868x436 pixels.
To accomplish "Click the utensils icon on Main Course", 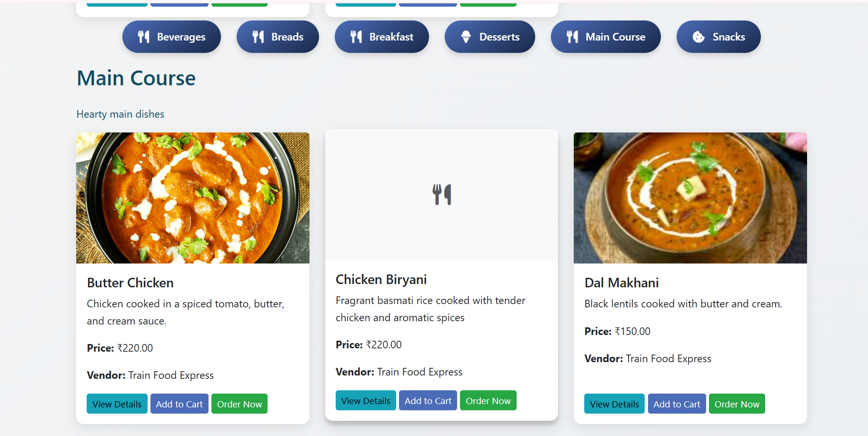I will [x=572, y=37].
